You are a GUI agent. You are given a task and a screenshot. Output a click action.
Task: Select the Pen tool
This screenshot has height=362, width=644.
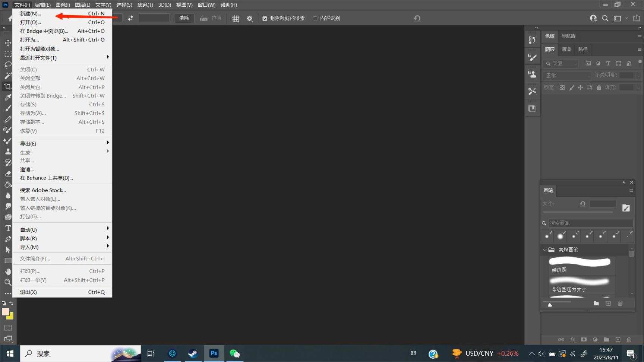[x=8, y=239]
